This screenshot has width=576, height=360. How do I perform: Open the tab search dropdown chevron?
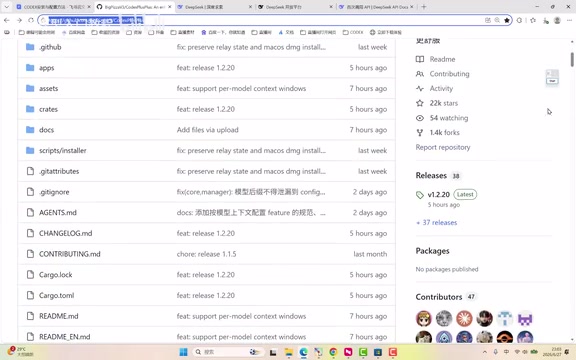7,7
